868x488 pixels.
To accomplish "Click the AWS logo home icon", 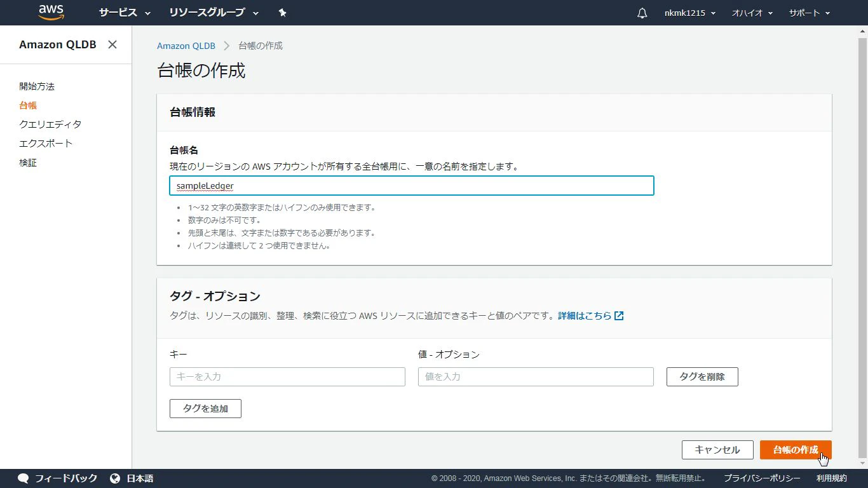I will (x=51, y=12).
